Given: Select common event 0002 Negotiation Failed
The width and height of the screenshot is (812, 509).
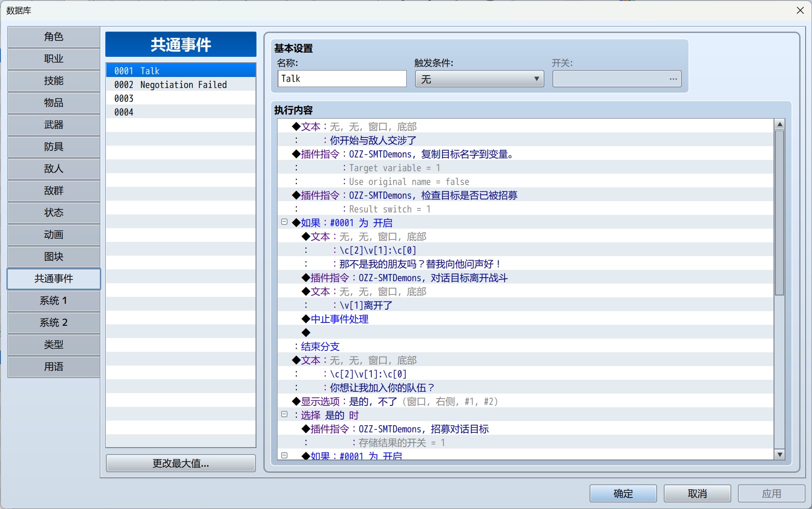Looking at the screenshot, I should pyautogui.click(x=181, y=84).
